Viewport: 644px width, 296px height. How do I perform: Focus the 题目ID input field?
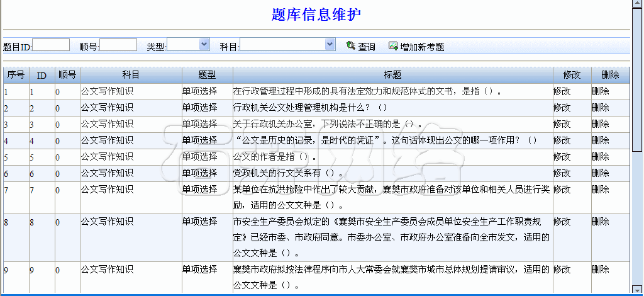51,44
